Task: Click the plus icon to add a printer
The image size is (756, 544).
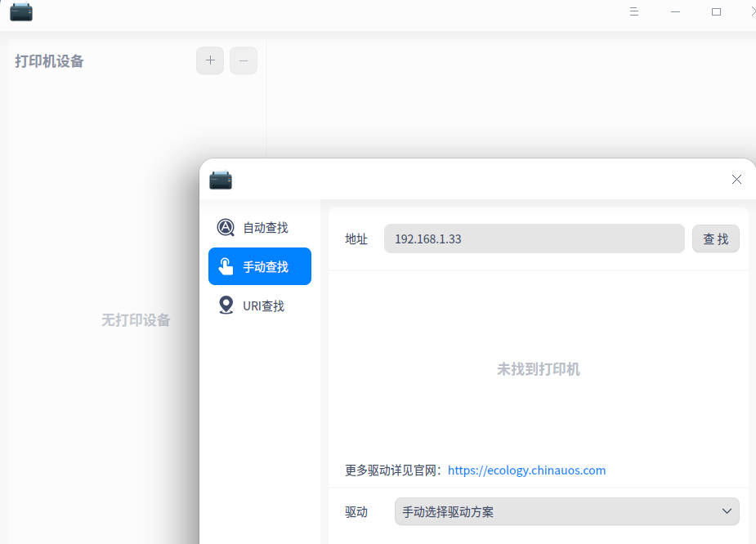Action: 209,60
